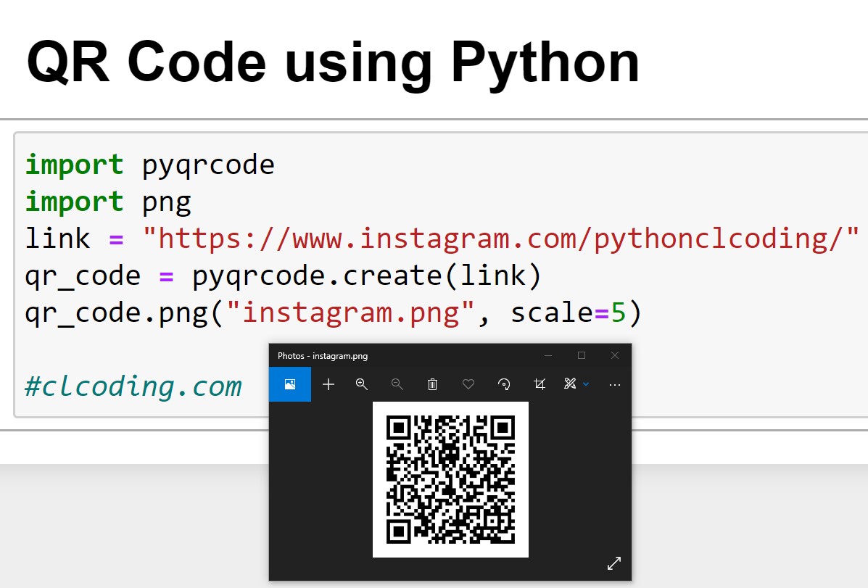Zoom out using the magnifier minus icon

397,384
